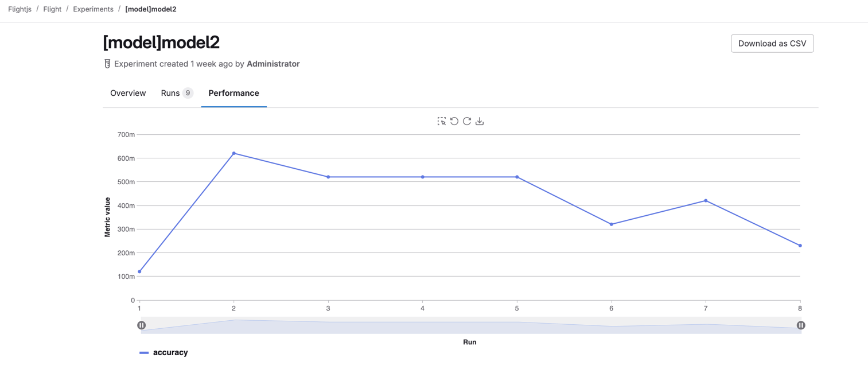868x373 pixels.
Task: Open the Flightjs breadcrumb link
Action: coord(20,9)
